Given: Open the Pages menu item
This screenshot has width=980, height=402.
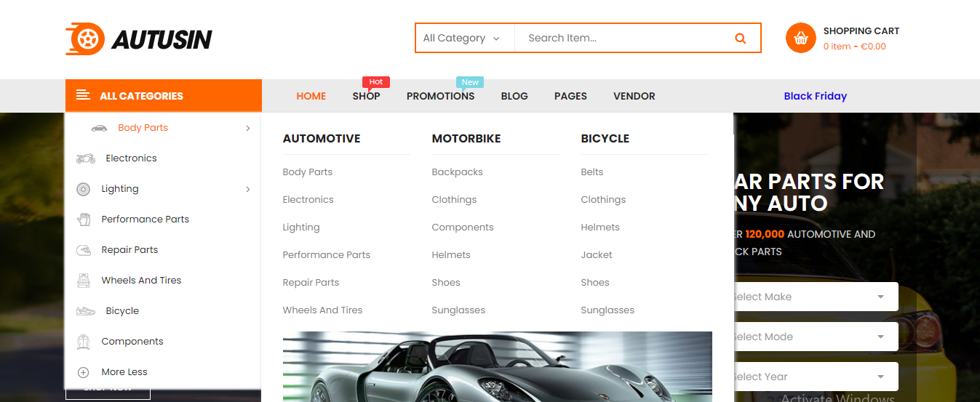Looking at the screenshot, I should [570, 96].
